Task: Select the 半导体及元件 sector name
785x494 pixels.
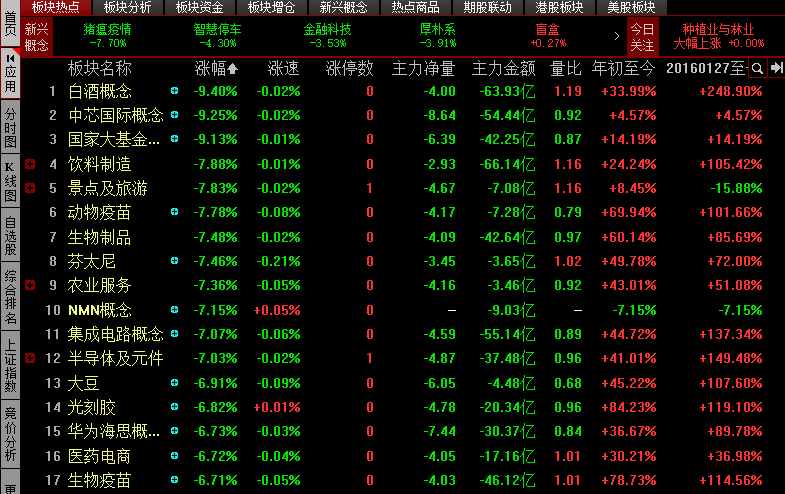Action: (x=115, y=358)
